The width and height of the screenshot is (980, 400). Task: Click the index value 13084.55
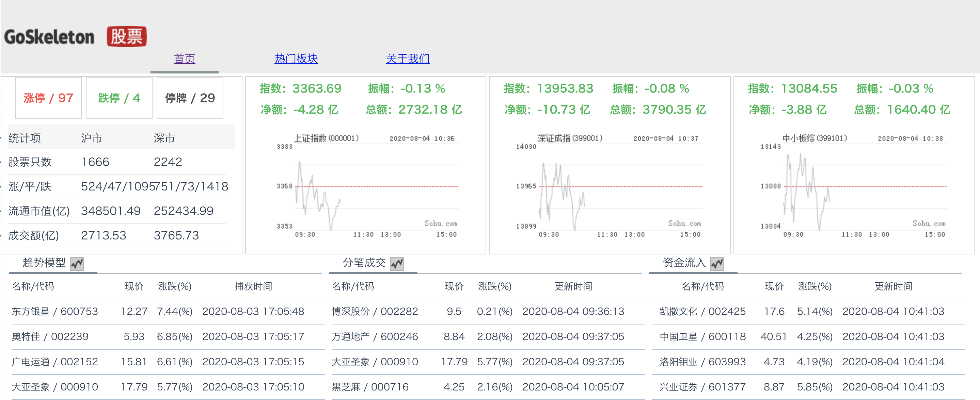(x=809, y=88)
